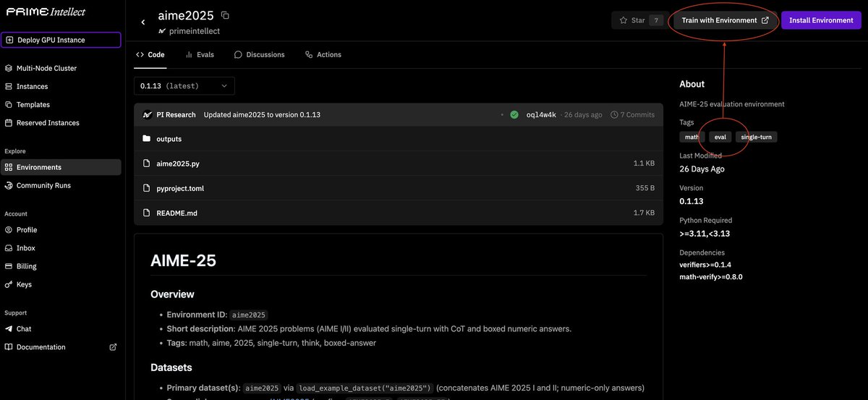
Task: Click the Reserved Instances icon
Action: [x=9, y=123]
